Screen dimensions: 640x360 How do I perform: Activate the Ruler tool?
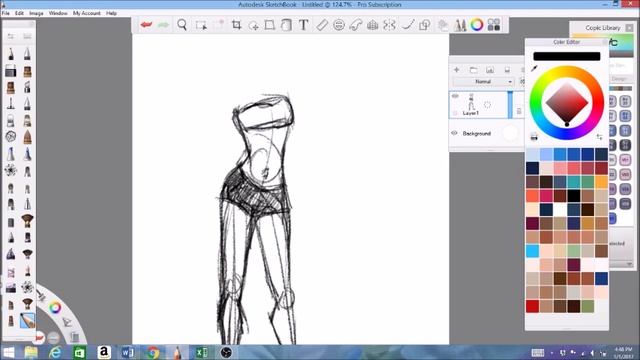(x=322, y=25)
